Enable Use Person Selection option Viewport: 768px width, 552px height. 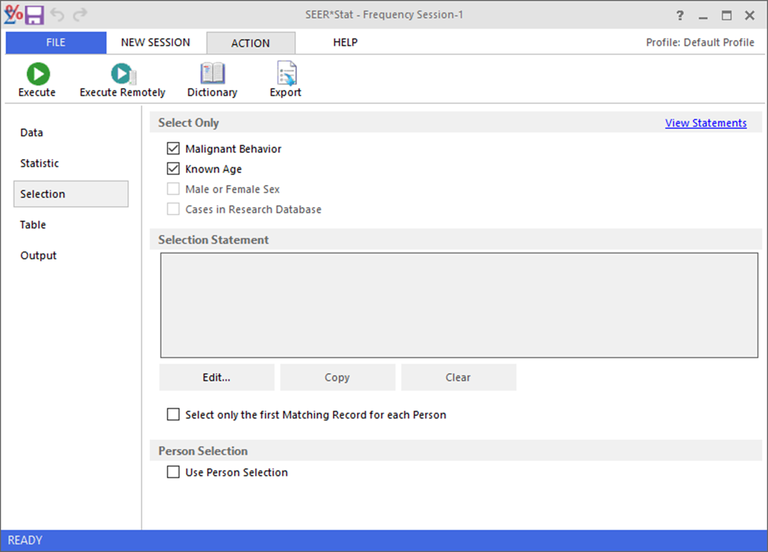click(174, 472)
